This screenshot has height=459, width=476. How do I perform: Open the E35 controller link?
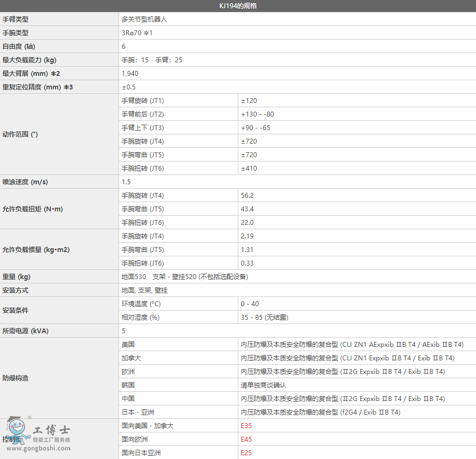pyautogui.click(x=246, y=426)
